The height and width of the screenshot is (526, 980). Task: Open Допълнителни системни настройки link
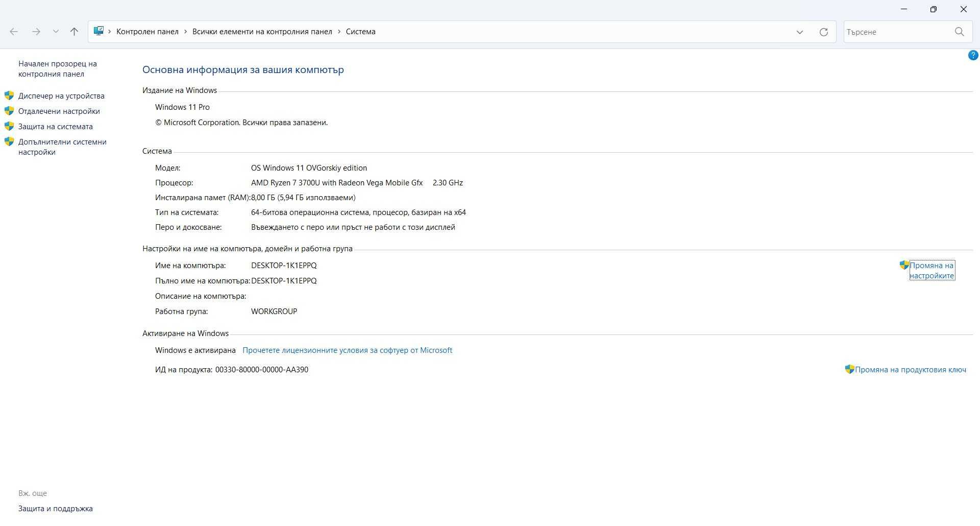[x=62, y=147]
